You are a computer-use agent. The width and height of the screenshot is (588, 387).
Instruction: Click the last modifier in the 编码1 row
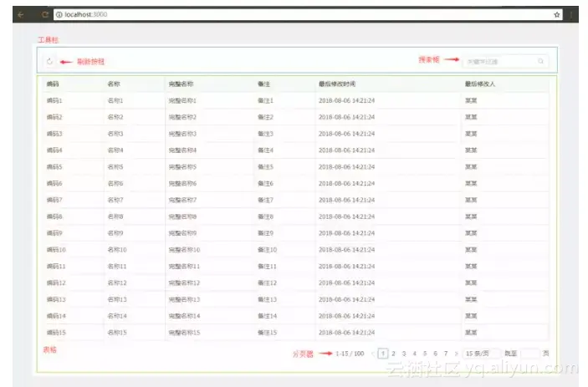pyautogui.click(x=471, y=100)
